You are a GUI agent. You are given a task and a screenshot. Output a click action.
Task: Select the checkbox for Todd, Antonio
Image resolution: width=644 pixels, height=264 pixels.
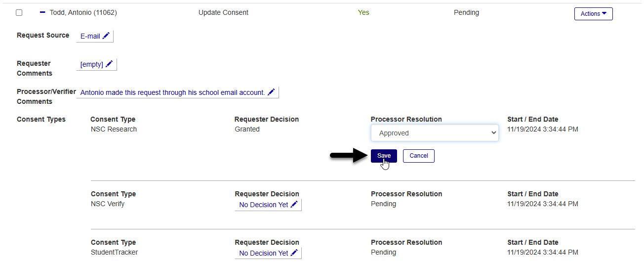coord(19,13)
